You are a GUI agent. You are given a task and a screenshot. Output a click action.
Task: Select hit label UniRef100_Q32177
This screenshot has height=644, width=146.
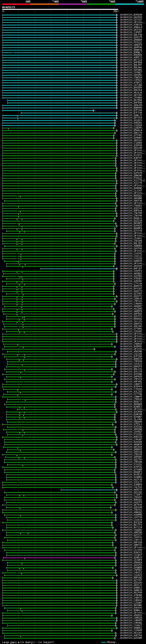pyautogui.click(x=131, y=482)
